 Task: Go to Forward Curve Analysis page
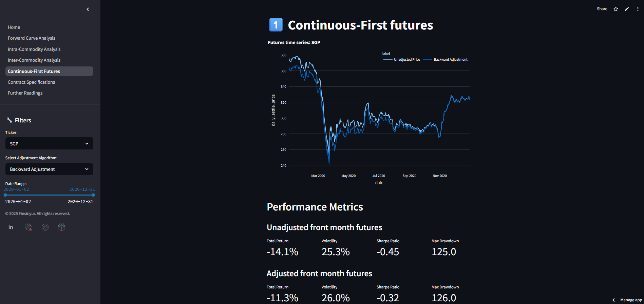click(32, 38)
